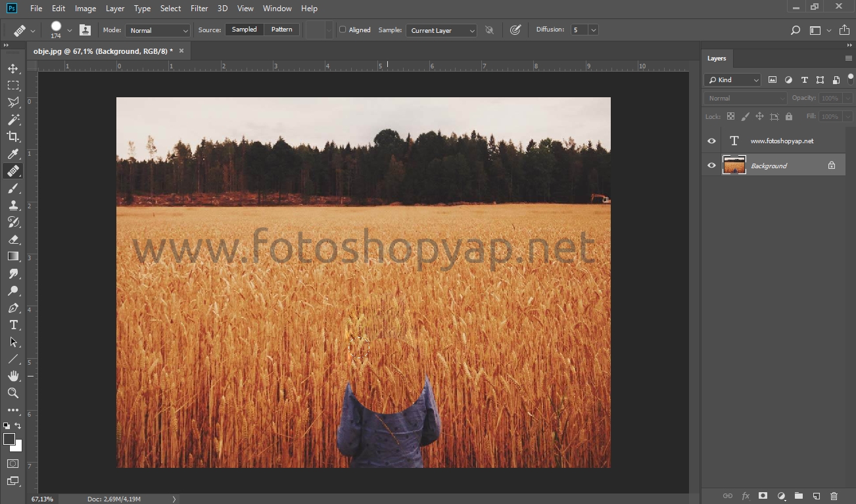Toggle pressure controls brush size
The width and height of the screenshot is (856, 504).
tap(515, 30)
